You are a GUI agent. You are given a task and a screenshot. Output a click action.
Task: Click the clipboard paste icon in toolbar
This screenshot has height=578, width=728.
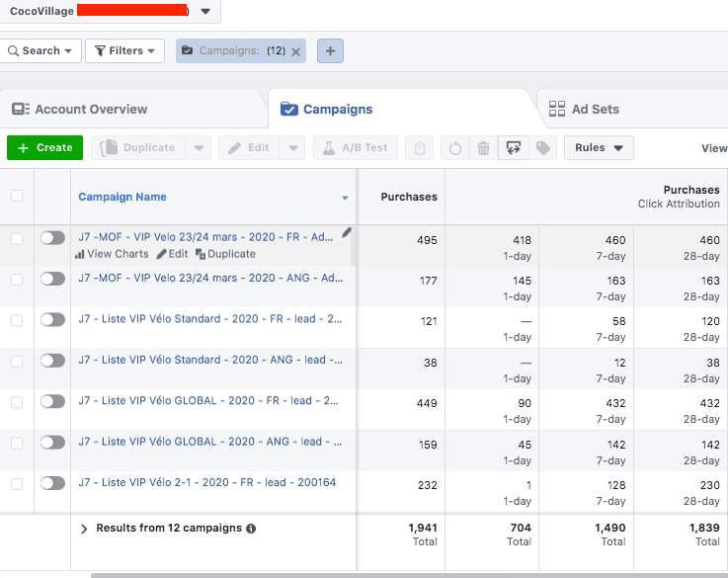point(420,148)
